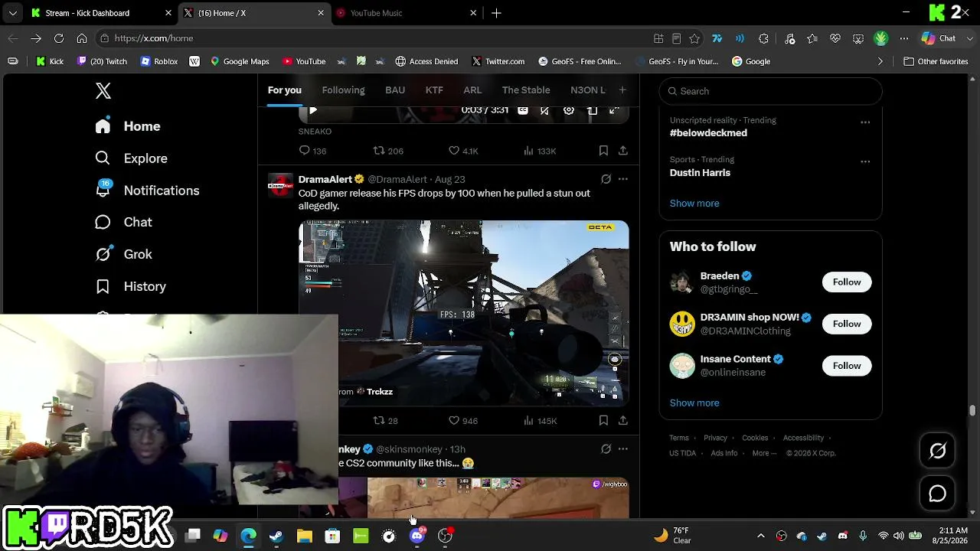Open the DramaAlert CoD gameplay video
The height and width of the screenshot is (551, 980).
coord(464,313)
